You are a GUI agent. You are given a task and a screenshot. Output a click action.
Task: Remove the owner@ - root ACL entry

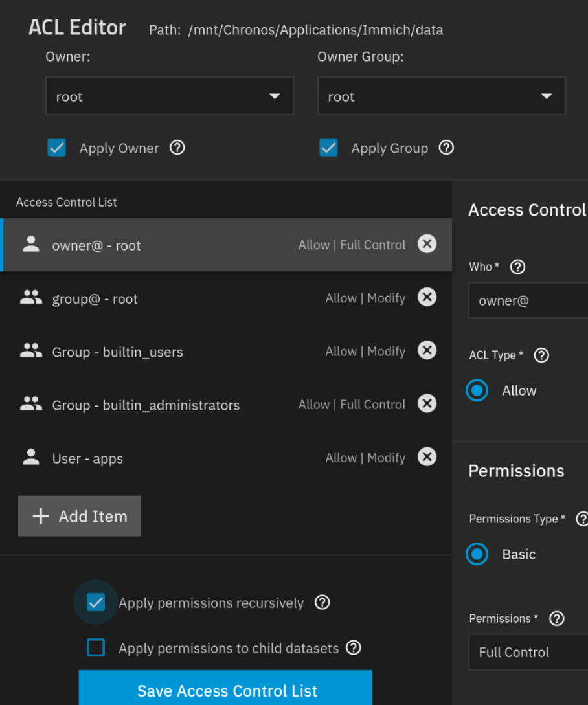coord(427,244)
